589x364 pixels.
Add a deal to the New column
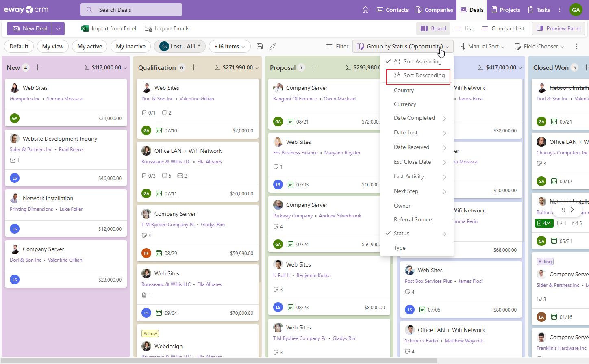(38, 67)
